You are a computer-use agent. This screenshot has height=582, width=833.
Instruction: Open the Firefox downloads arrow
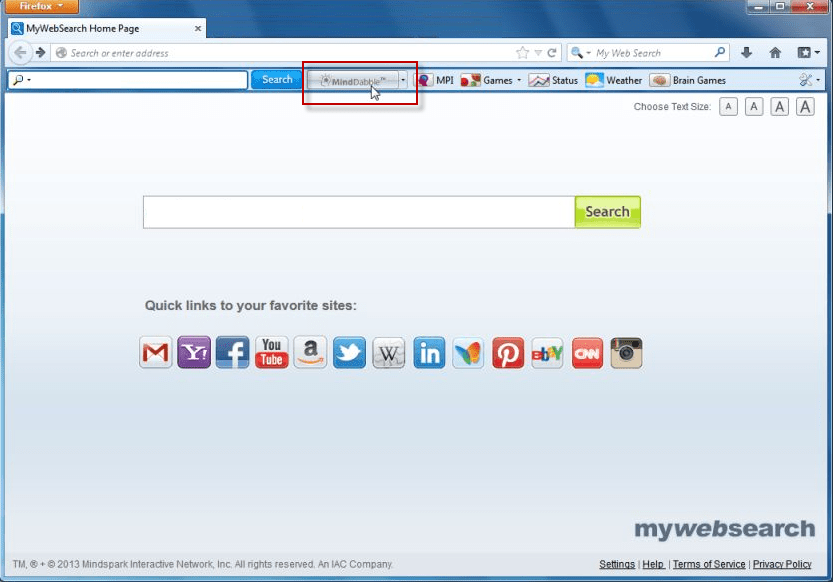(746, 53)
